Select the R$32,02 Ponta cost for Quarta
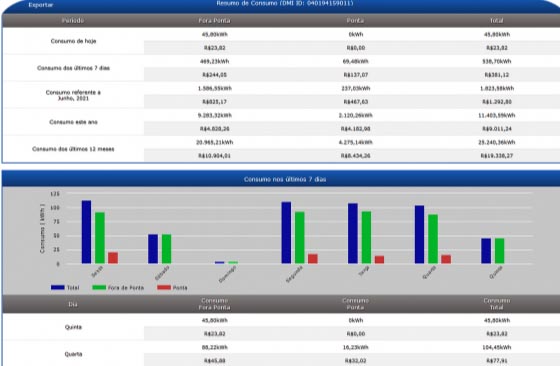 pos(356,361)
